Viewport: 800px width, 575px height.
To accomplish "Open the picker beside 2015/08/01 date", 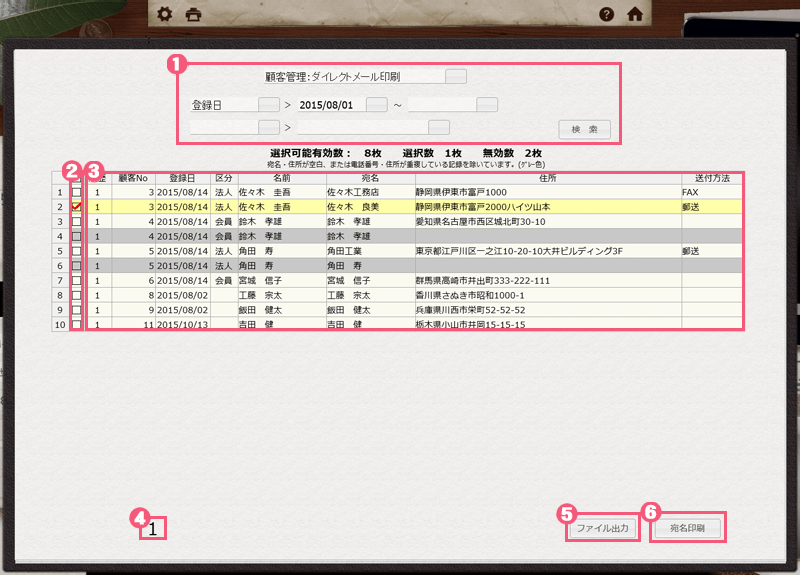I will [x=376, y=104].
